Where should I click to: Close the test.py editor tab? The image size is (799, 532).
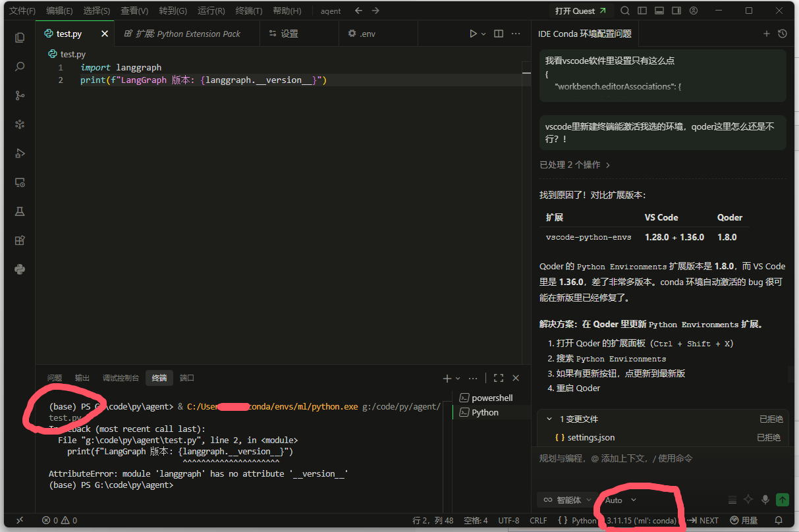105,34
